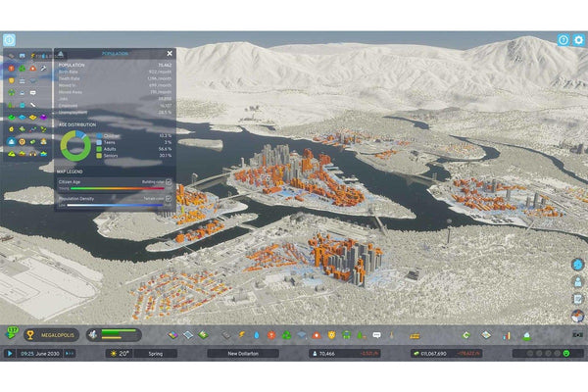The image size is (588, 392).
Task: Open the map tiles purchase icon
Action: pos(486,335)
